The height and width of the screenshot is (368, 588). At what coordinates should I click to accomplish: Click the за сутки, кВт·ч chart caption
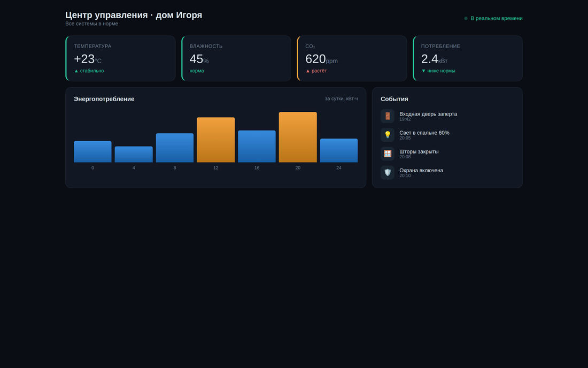click(341, 98)
